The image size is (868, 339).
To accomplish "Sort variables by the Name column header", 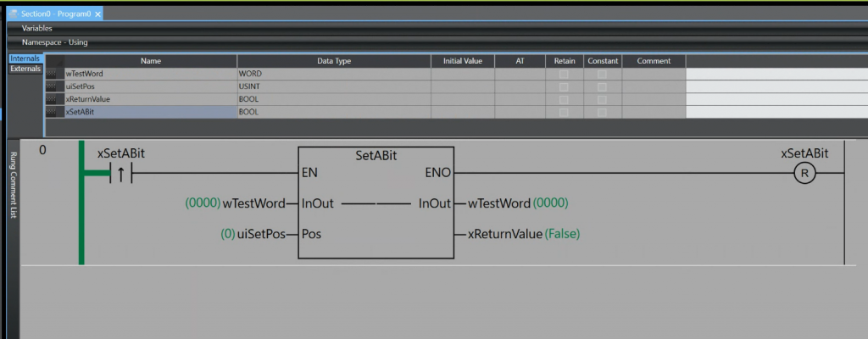I will (x=151, y=61).
